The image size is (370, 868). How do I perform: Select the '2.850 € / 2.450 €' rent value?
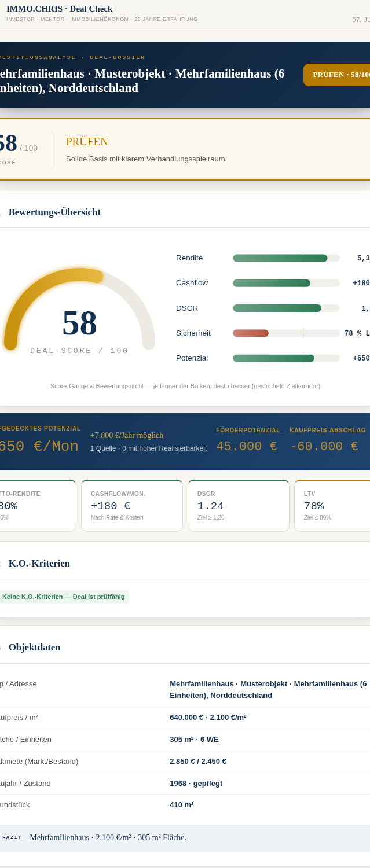pos(198,762)
